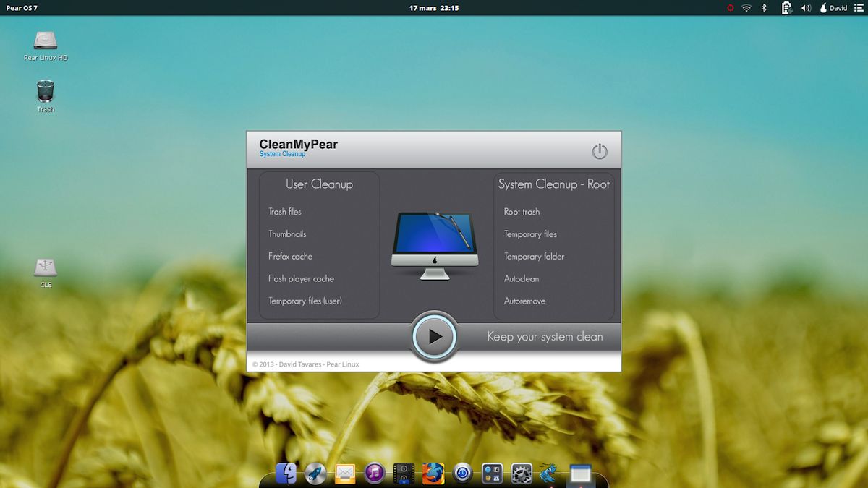This screenshot has height=488, width=868.
Task: Click the Bluetooth icon in the top bar
Action: click(x=764, y=8)
